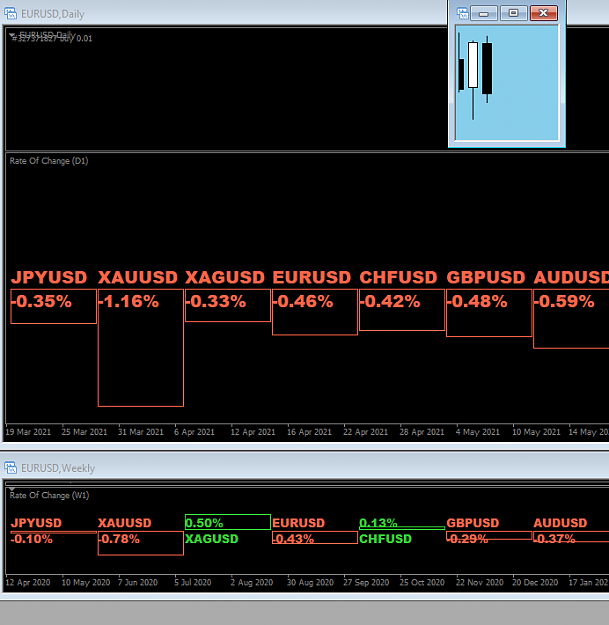
Task: Click EURUSD label in the W1 panel
Action: click(299, 523)
